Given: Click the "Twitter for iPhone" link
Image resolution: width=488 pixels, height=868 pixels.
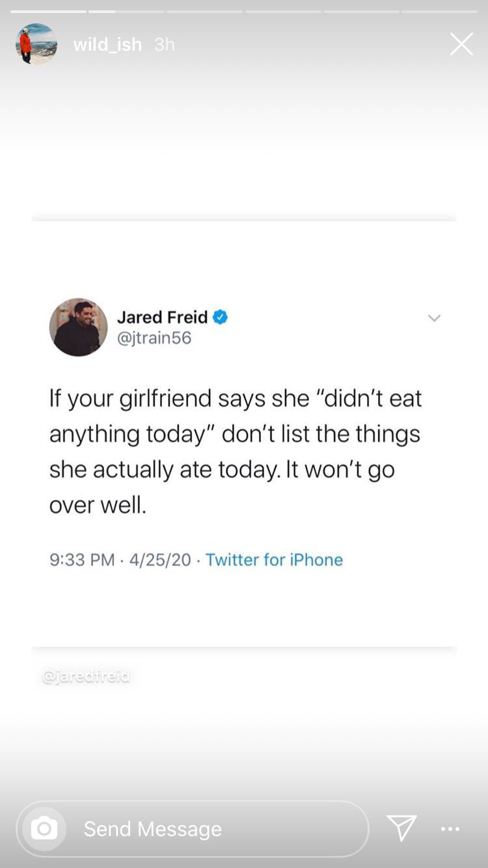Looking at the screenshot, I should tap(274, 560).
